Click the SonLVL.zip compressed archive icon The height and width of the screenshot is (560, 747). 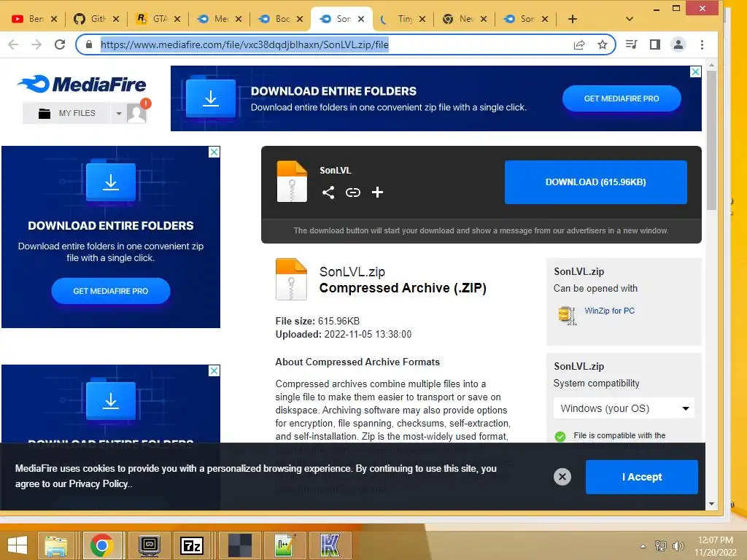click(291, 279)
